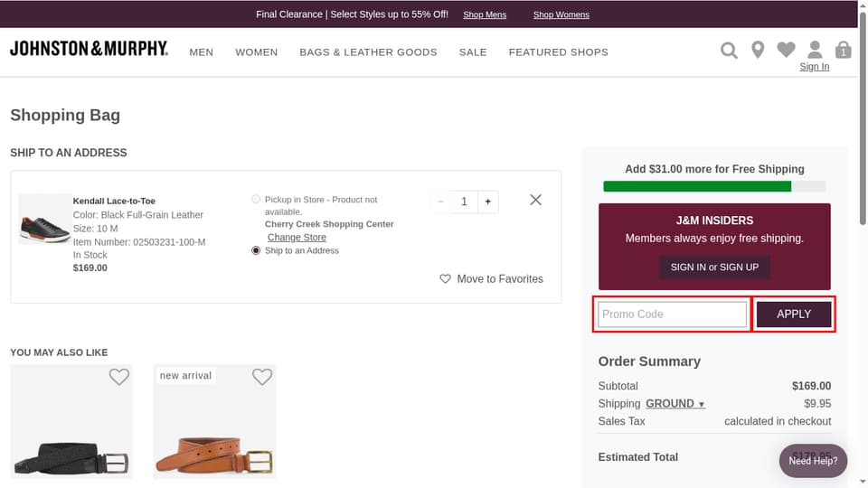Viewport: 868px width, 488px height.
Task: Open the store locator pin icon
Action: (758, 50)
